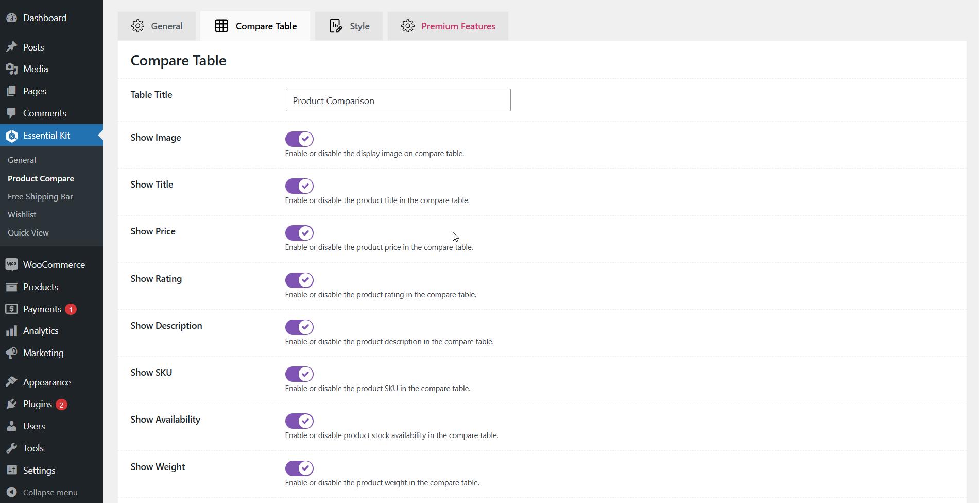The image size is (980, 503).
Task: Click the Dashboard icon in the sidebar
Action: 11,18
